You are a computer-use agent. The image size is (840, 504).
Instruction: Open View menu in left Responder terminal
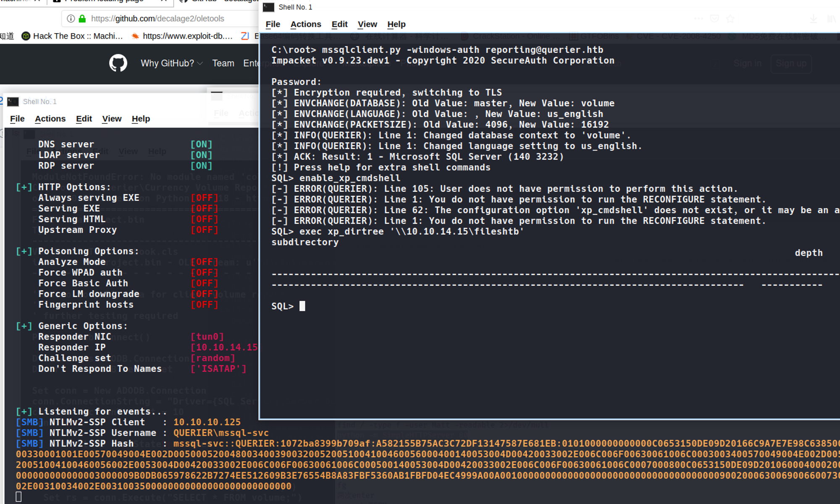(112, 119)
